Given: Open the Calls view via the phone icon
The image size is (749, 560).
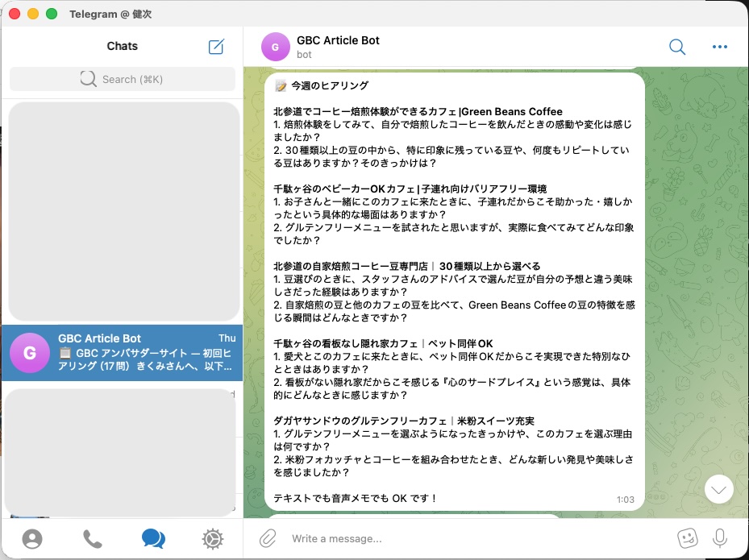Looking at the screenshot, I should (93, 538).
